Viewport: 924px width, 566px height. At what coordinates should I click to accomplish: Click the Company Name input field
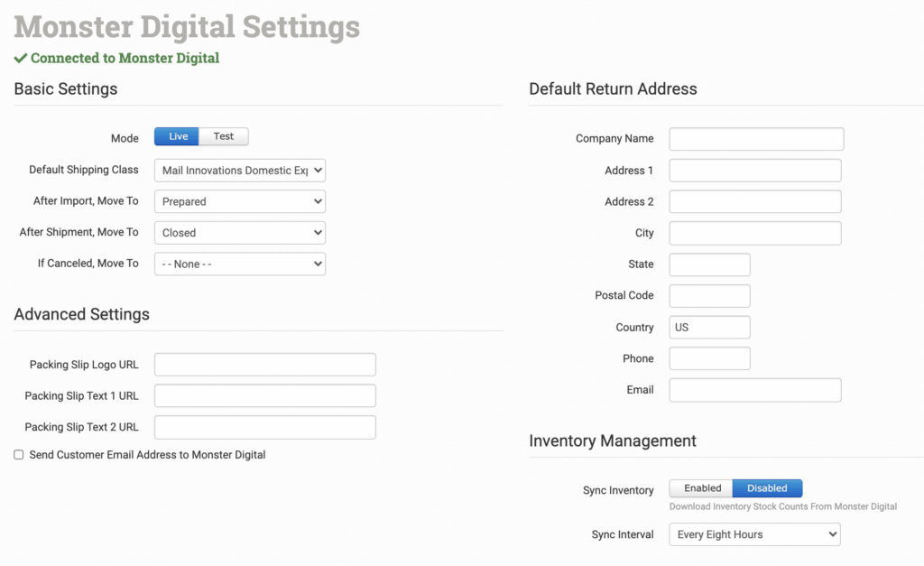(756, 139)
